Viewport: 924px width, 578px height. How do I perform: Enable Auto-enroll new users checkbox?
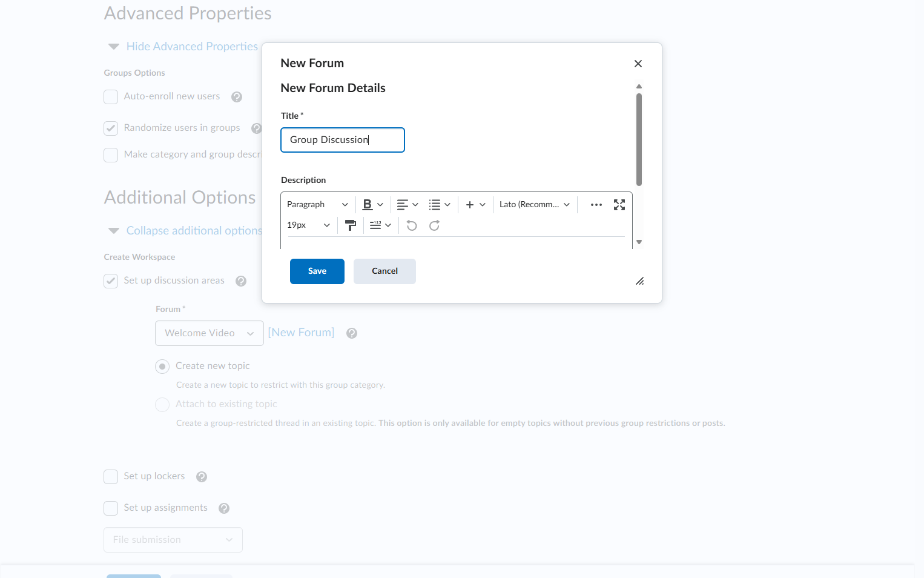pos(111,97)
